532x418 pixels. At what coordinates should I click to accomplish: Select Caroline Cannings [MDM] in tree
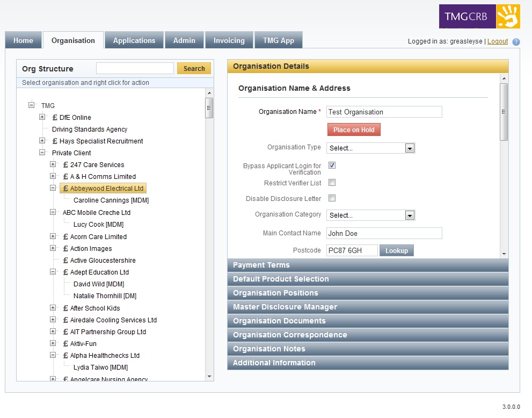coord(111,200)
